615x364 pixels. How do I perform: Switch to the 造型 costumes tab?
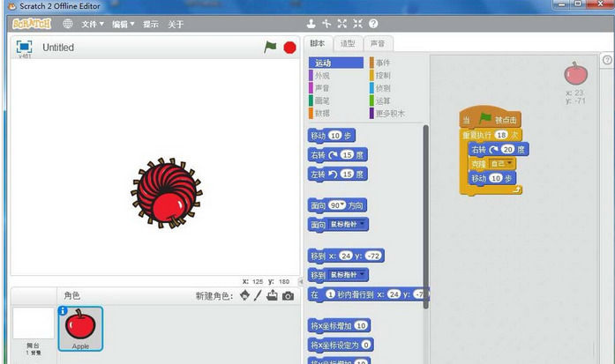click(x=348, y=43)
